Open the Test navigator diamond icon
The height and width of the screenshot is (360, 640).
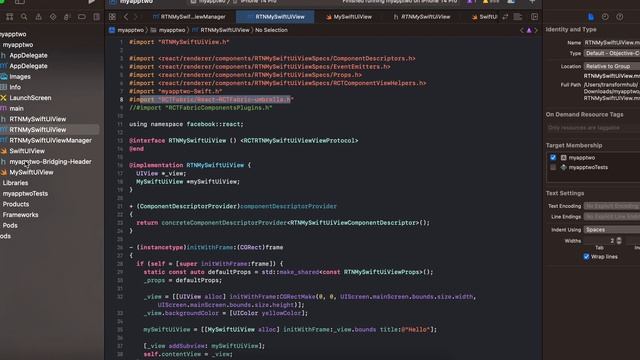pyautogui.click(x=53, y=17)
